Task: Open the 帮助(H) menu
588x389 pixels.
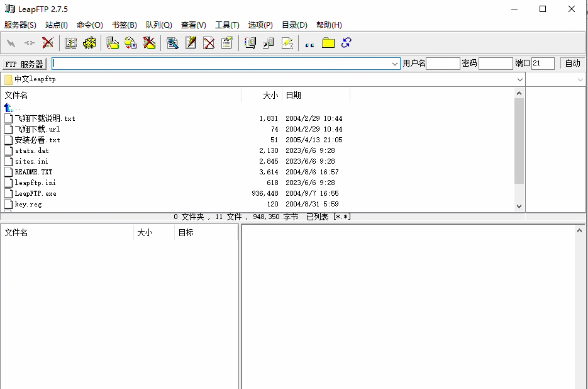Action: [330, 25]
